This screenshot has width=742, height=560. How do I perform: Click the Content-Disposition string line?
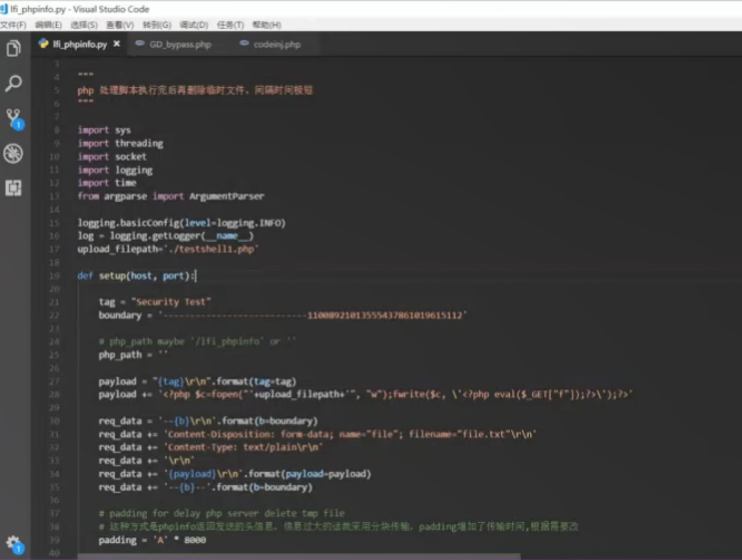[317, 434]
